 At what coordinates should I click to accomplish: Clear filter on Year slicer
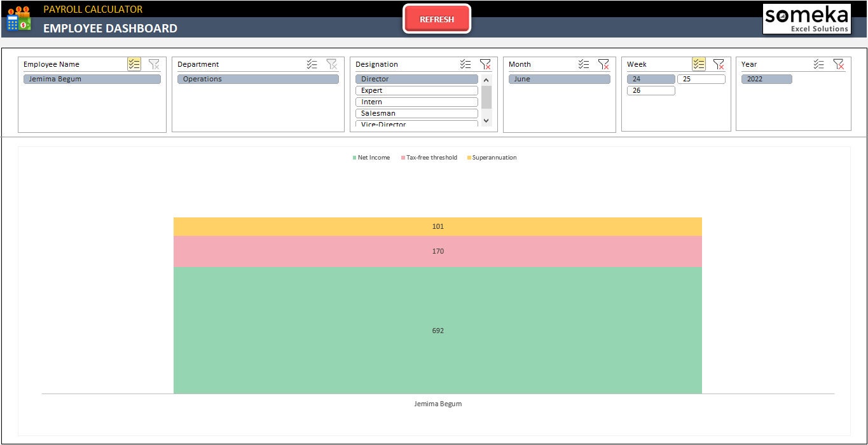point(839,64)
